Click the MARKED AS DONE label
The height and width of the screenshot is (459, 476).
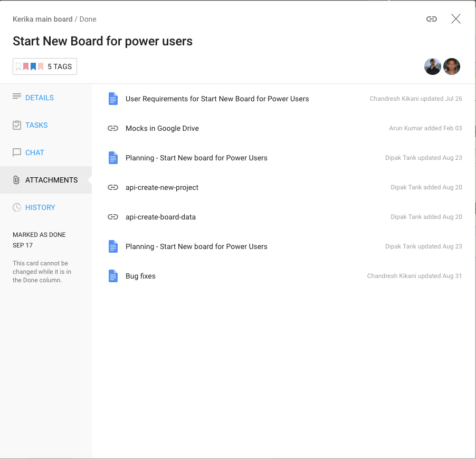(39, 235)
